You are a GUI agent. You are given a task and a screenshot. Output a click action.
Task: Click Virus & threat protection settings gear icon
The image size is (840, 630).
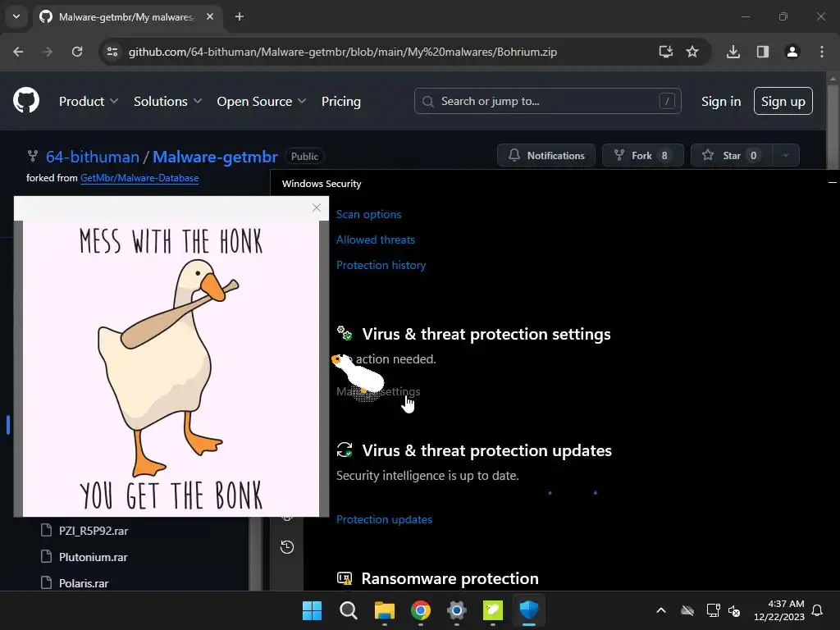click(344, 333)
